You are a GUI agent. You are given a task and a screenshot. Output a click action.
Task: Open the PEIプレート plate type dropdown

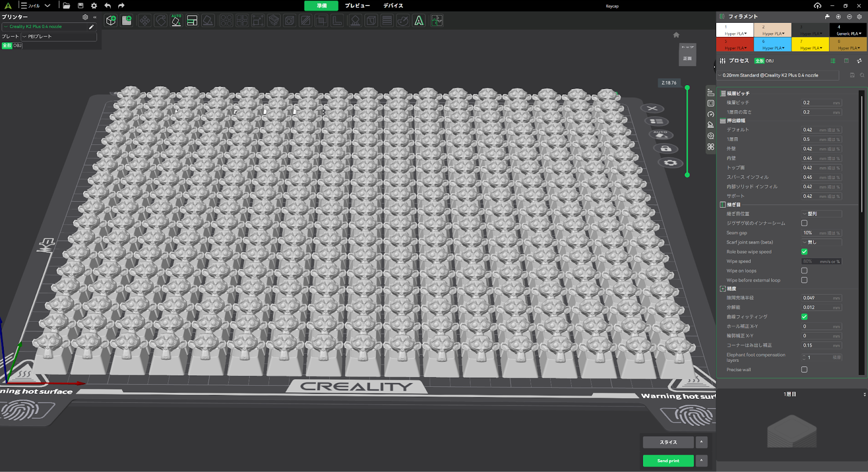(59, 36)
